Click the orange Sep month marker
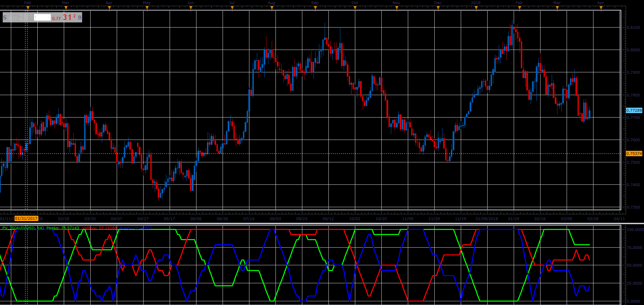Screen dimensions: 644x305 [x=315, y=8]
